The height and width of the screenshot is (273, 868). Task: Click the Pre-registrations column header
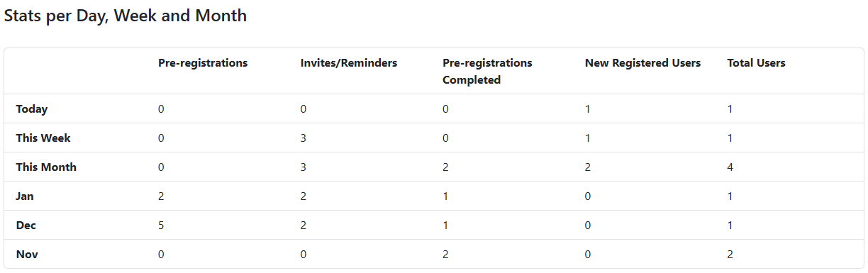203,63
